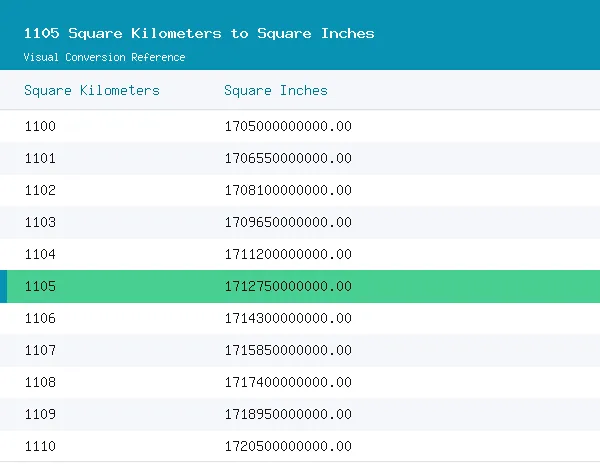The height and width of the screenshot is (466, 600).
Task: Click the highlighted 1105 cell
Action: tap(40, 286)
